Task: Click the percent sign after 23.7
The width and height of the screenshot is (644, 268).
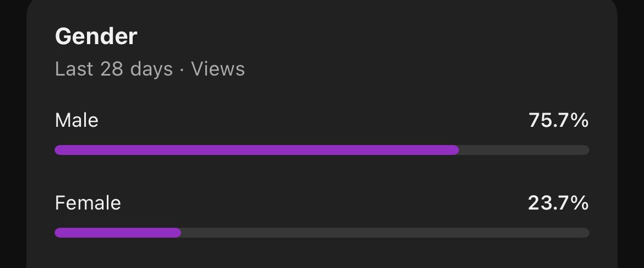Action: coord(580,203)
